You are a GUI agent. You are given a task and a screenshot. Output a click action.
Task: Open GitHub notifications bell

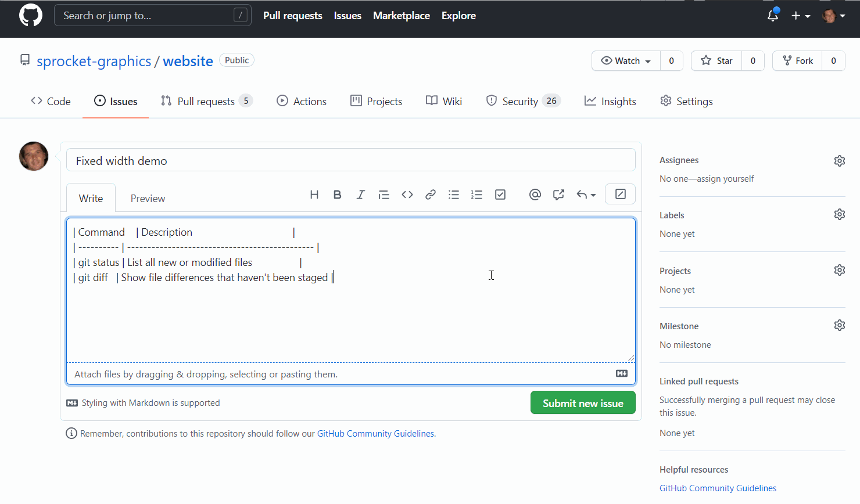point(772,16)
